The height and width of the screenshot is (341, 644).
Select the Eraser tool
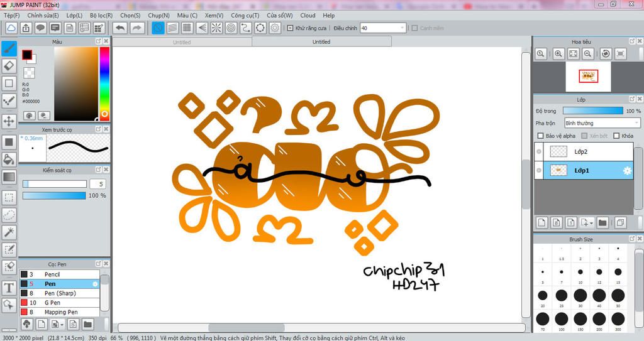click(x=9, y=66)
